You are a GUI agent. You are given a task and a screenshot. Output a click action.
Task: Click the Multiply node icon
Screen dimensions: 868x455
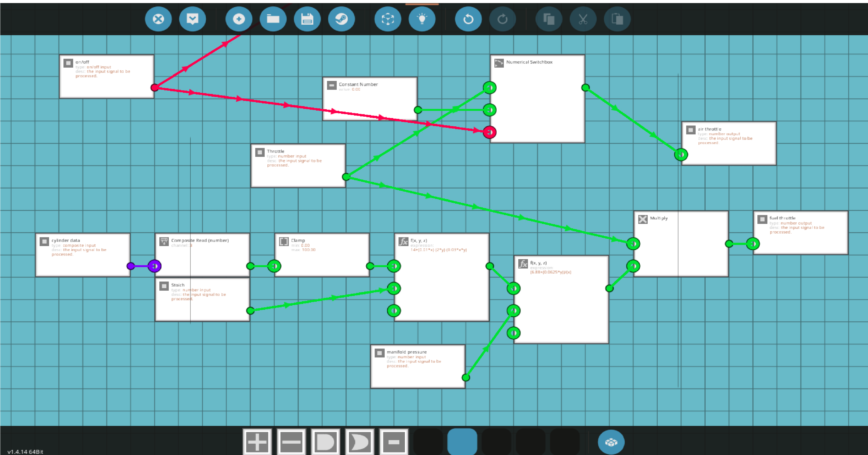(x=643, y=219)
